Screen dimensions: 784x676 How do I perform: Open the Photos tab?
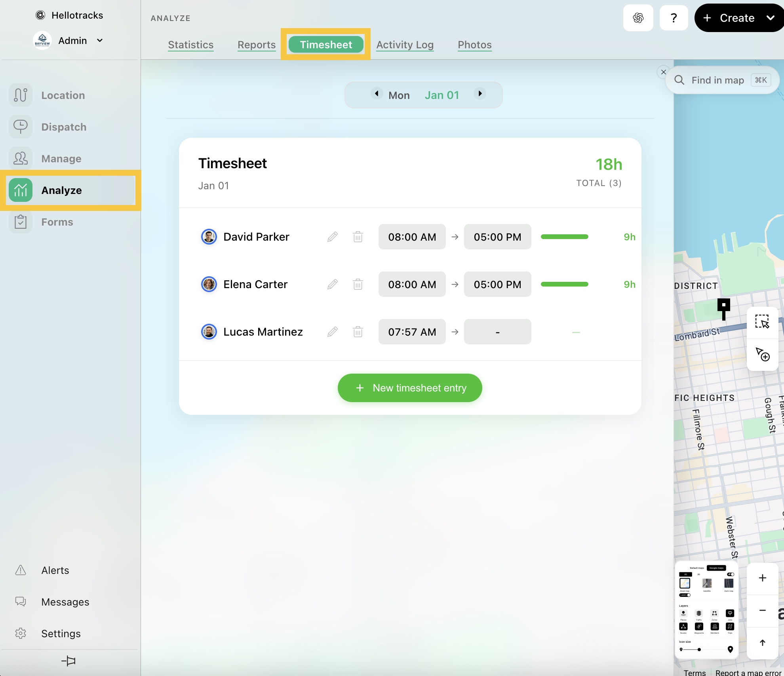click(x=475, y=45)
